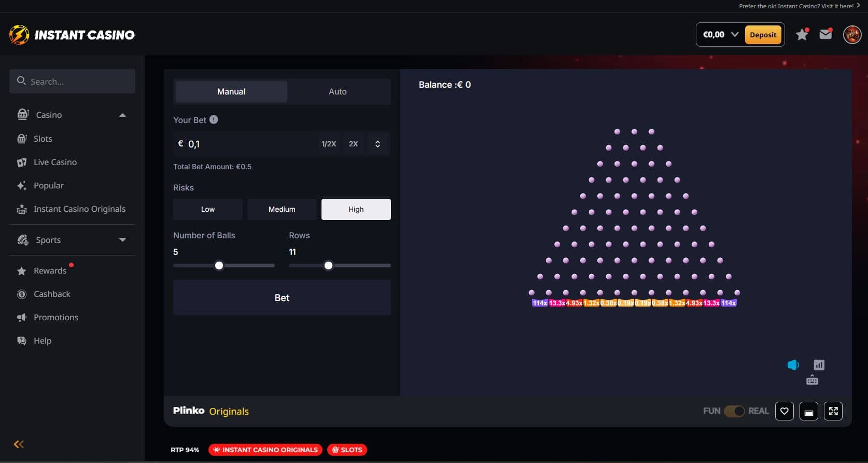Click the Instant Casino Originals icon
The height and width of the screenshot is (463, 868).
click(x=22, y=209)
